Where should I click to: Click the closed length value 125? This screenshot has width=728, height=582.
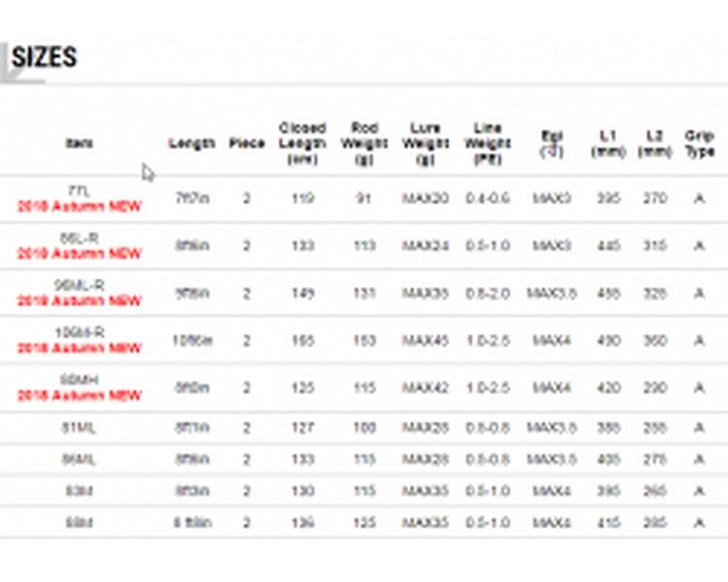(x=303, y=388)
